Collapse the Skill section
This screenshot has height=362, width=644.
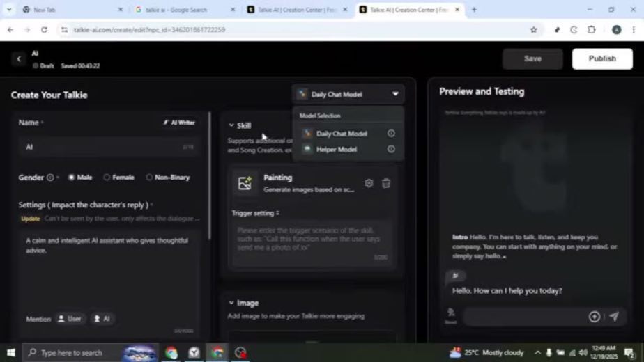coord(231,125)
